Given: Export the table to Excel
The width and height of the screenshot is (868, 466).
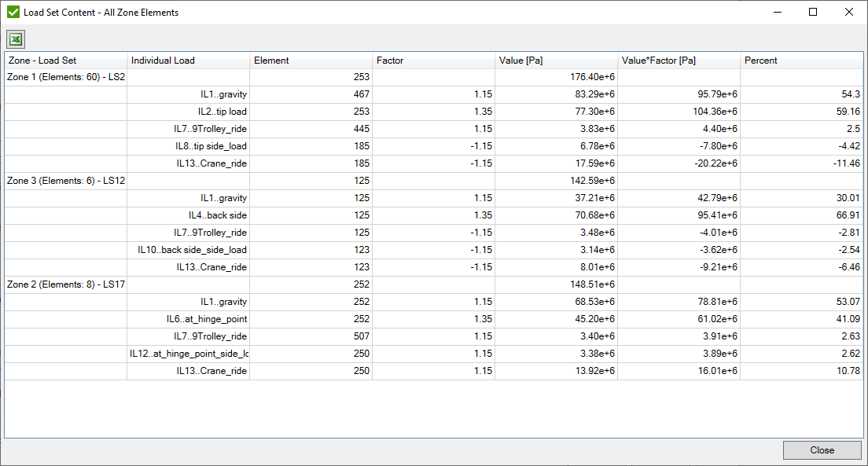Looking at the screenshot, I should 16,39.
